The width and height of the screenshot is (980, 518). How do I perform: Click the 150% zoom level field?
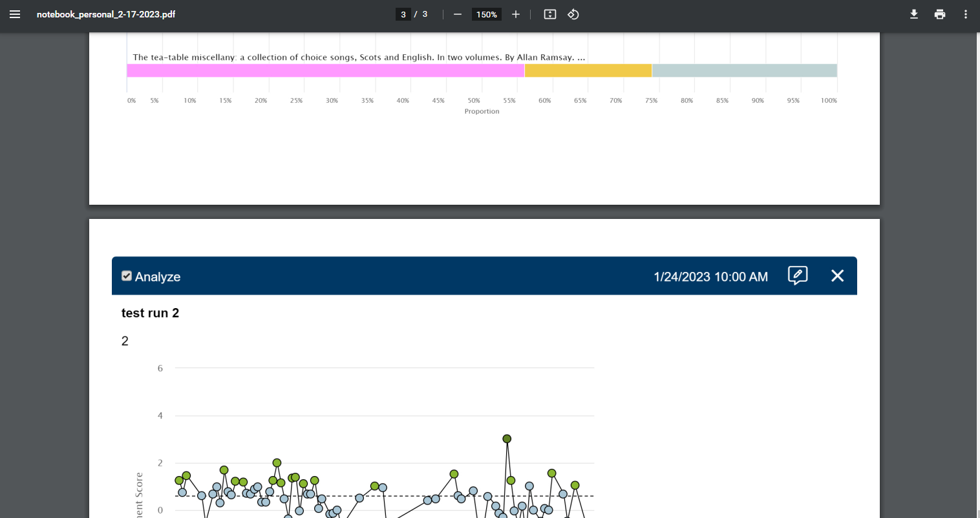(x=487, y=14)
